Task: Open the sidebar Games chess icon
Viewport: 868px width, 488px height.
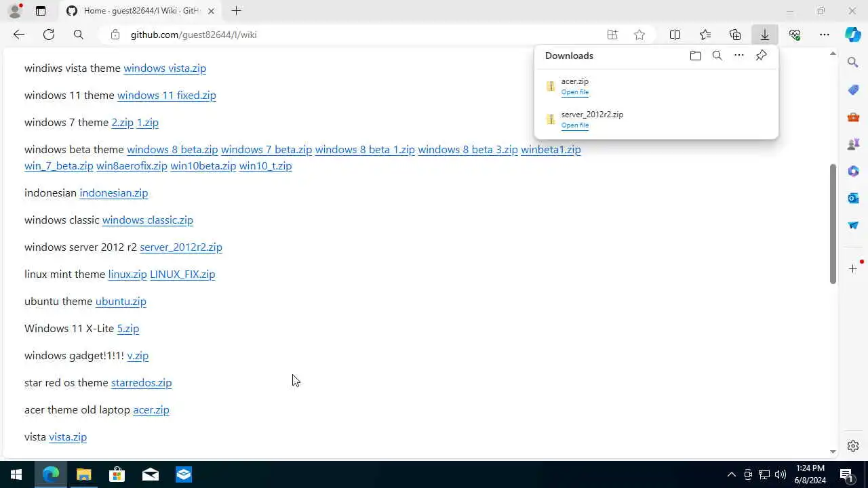Action: (853, 144)
